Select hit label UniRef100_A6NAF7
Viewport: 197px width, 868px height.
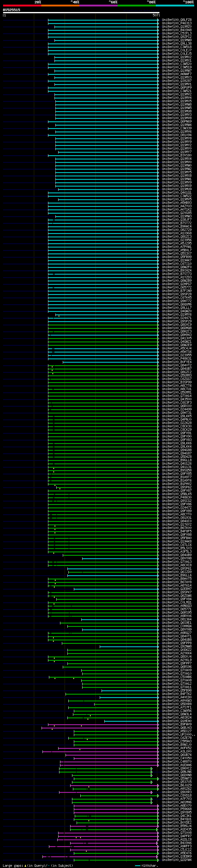click(x=177, y=74)
